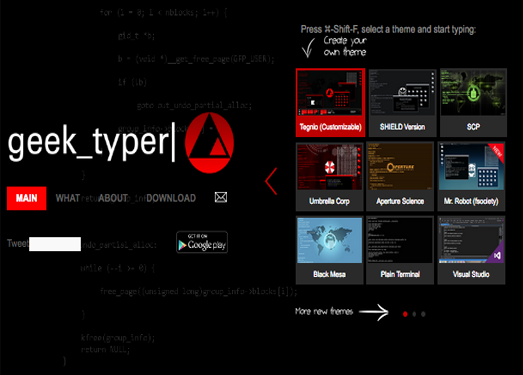
Task: Click the red left chevron arrow
Action: [271, 181]
